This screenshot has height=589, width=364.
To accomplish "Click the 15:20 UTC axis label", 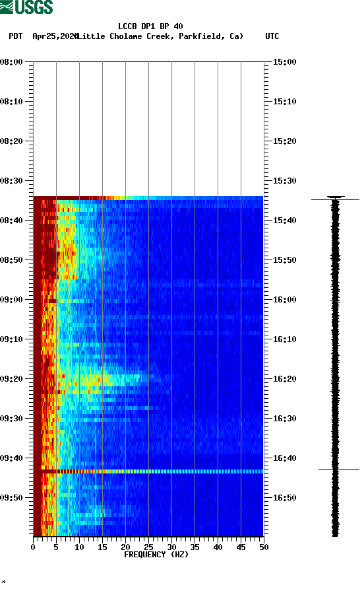I will pos(284,141).
